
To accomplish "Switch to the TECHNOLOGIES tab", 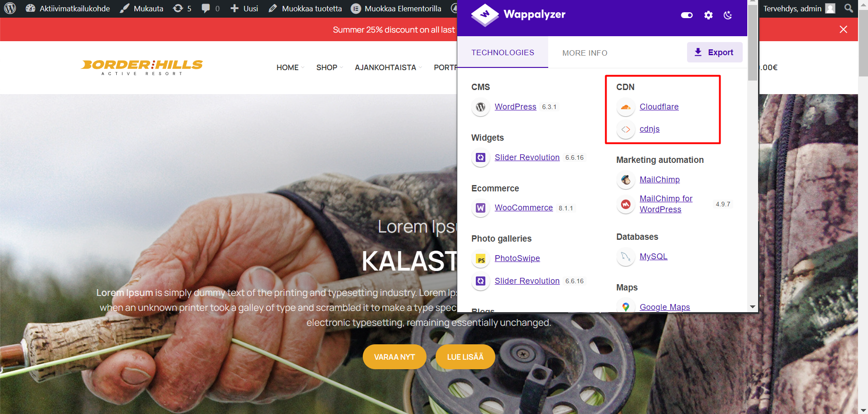I will 503,52.
